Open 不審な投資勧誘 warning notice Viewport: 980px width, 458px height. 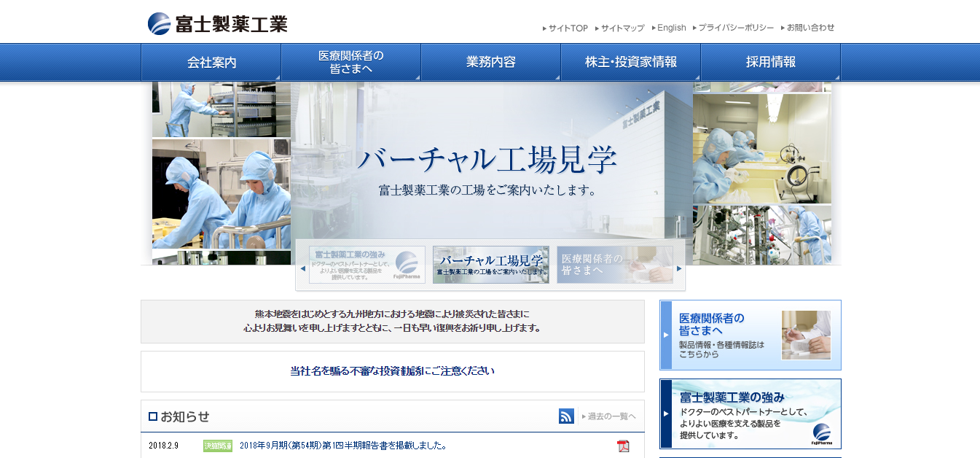pyautogui.click(x=393, y=371)
